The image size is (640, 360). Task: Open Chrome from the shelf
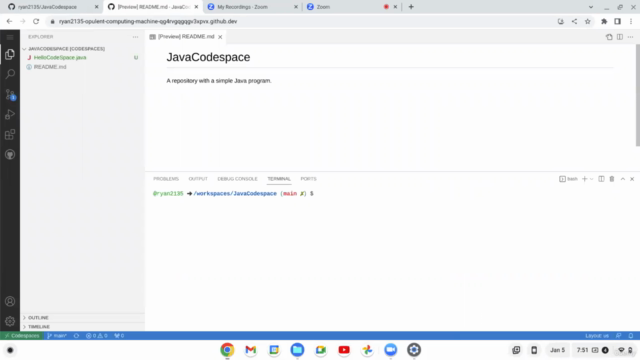[x=227, y=350]
